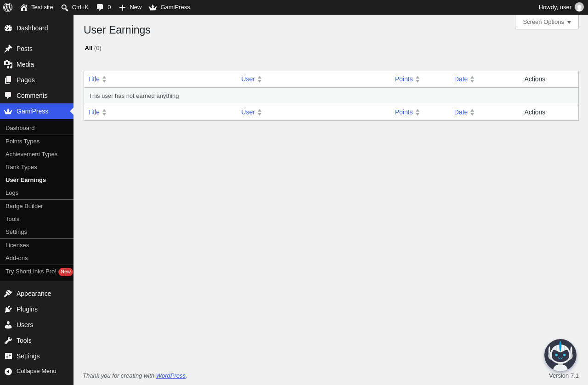Open Add-ons submenu item
The width and height of the screenshot is (588, 385).
point(37,258)
